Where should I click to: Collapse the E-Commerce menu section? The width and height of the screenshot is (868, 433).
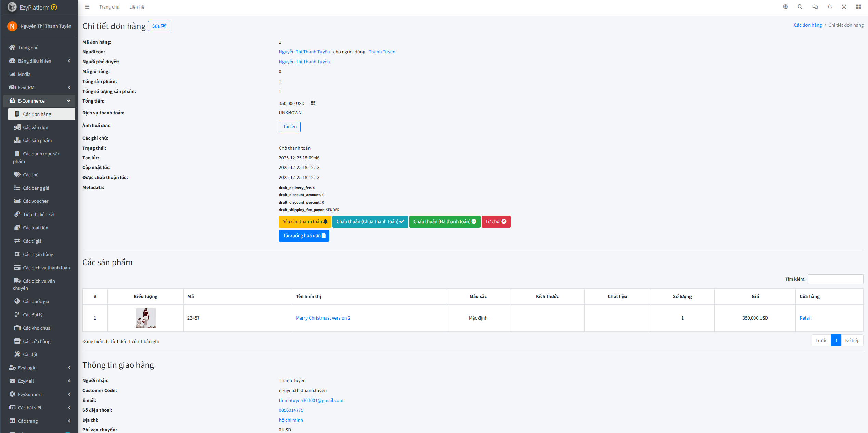coord(69,101)
